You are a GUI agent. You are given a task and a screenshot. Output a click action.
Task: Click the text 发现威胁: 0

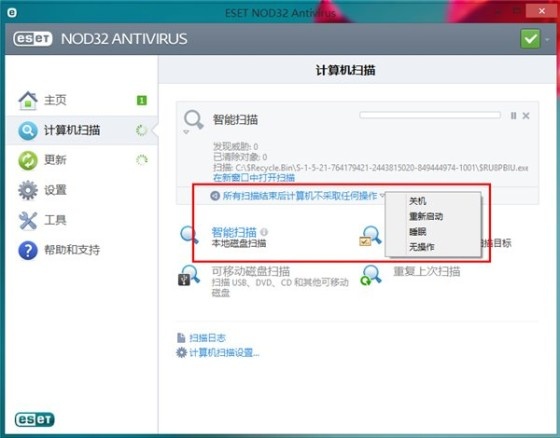click(235, 147)
